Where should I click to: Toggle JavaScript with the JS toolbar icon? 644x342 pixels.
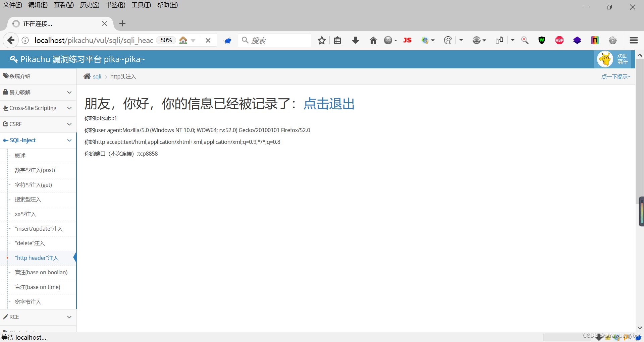407,40
